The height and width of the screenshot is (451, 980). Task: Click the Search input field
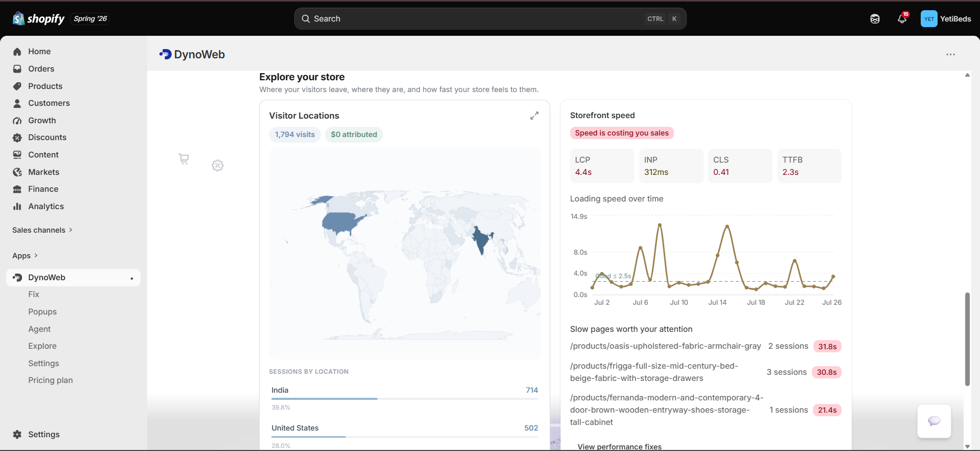[x=490, y=19]
